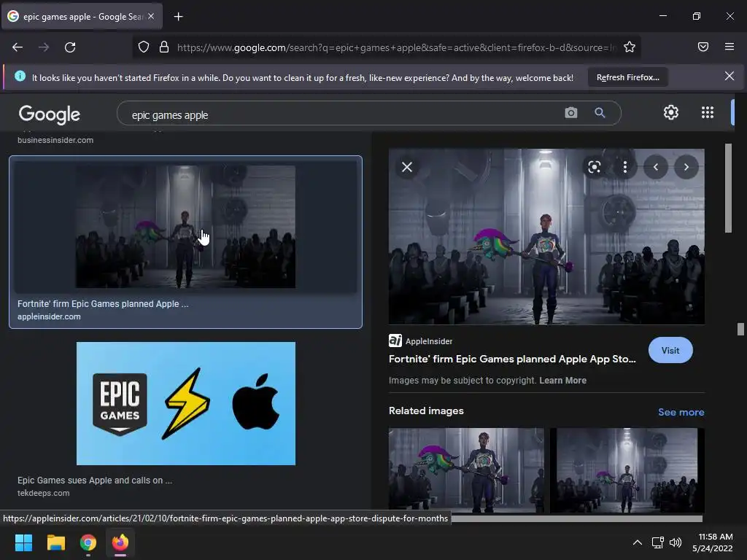Open File Explorer from taskbar
This screenshot has width=747, height=560.
pyautogui.click(x=55, y=542)
